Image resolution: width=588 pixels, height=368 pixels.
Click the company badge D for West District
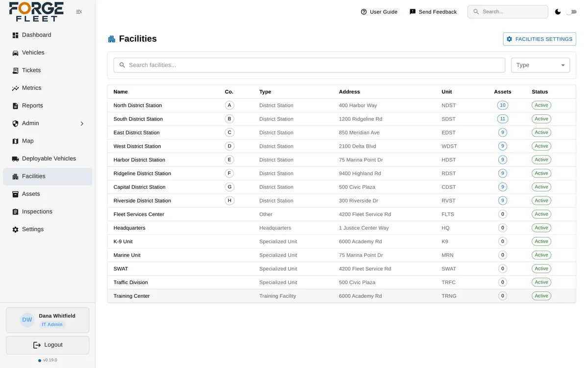pyautogui.click(x=229, y=146)
